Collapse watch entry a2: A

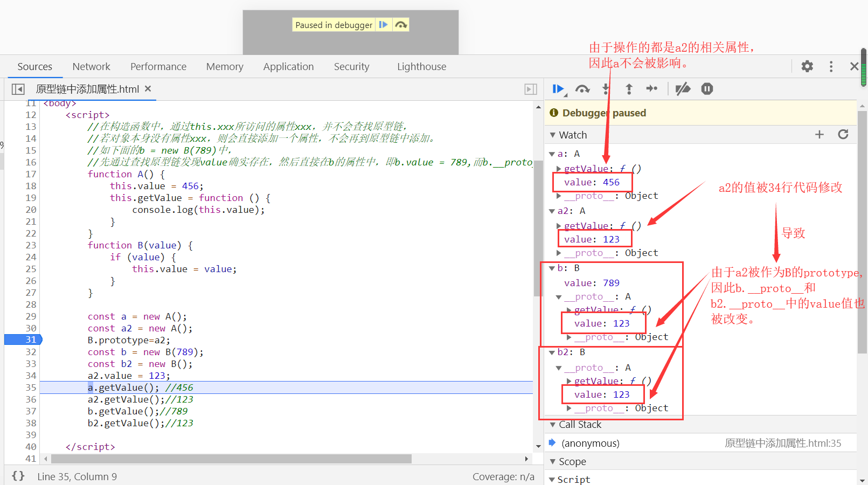point(552,211)
